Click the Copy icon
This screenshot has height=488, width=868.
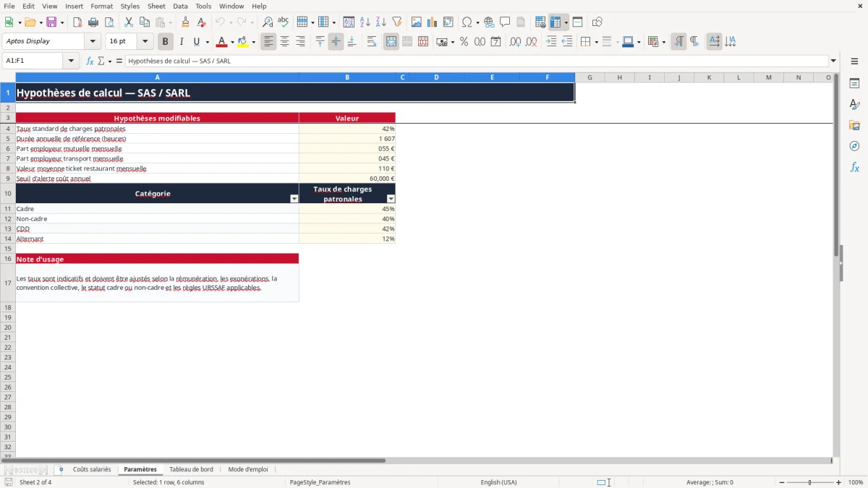coord(145,22)
